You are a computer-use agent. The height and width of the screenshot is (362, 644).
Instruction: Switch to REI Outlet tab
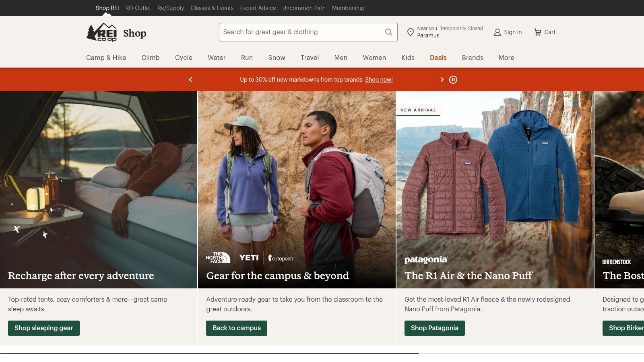coord(138,8)
